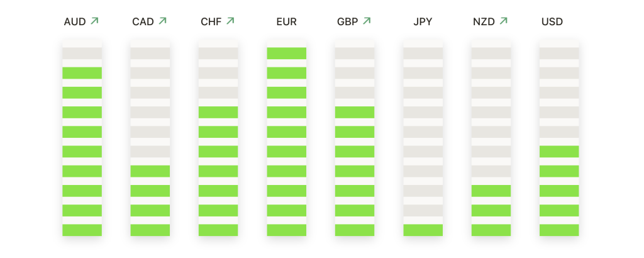Screen dimensions: 644x258
Task: Click the GBP strength meter column
Action: pyautogui.click(x=355, y=142)
